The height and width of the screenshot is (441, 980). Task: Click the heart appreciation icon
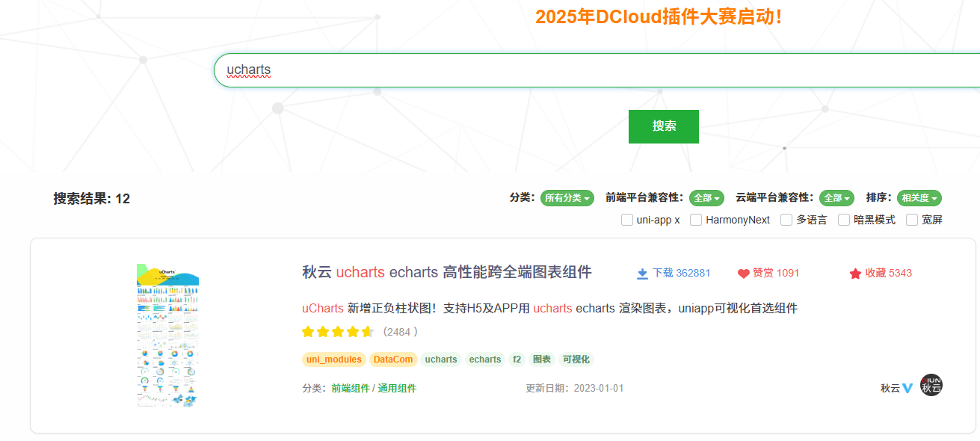click(x=743, y=274)
